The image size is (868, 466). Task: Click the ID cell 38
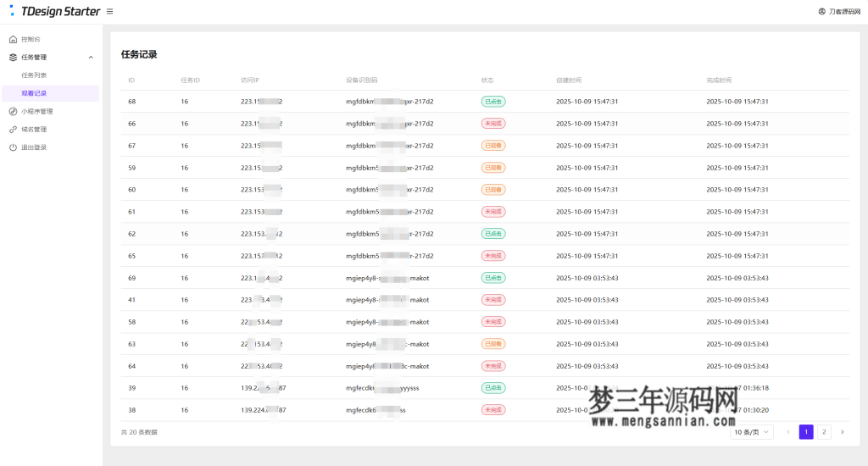[x=131, y=410]
